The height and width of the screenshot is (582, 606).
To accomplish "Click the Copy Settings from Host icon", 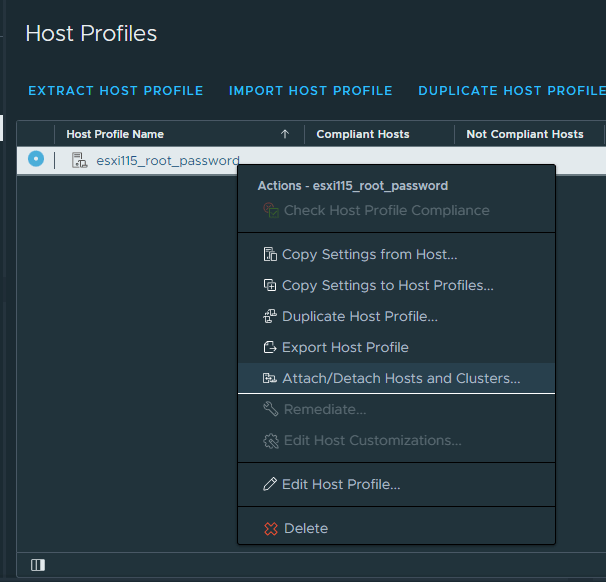I will tap(269, 255).
